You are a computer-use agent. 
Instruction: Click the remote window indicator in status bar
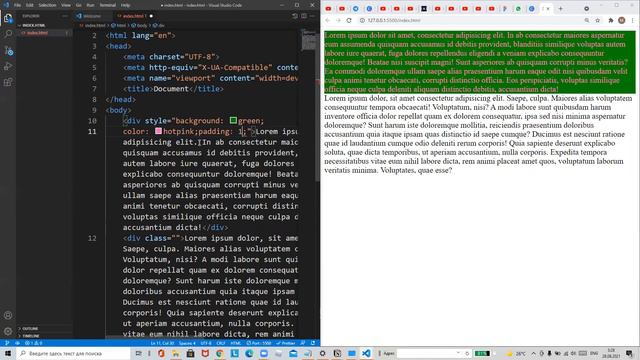click(7, 343)
